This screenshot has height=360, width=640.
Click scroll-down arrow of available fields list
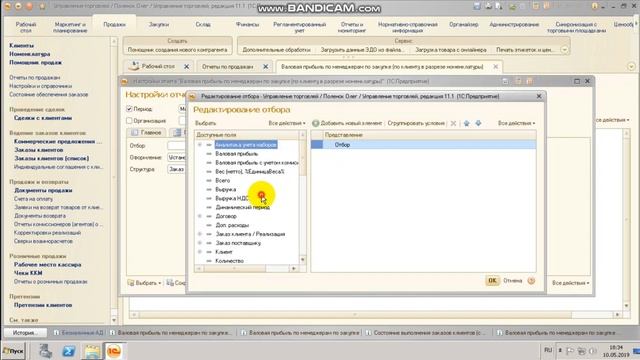303,259
